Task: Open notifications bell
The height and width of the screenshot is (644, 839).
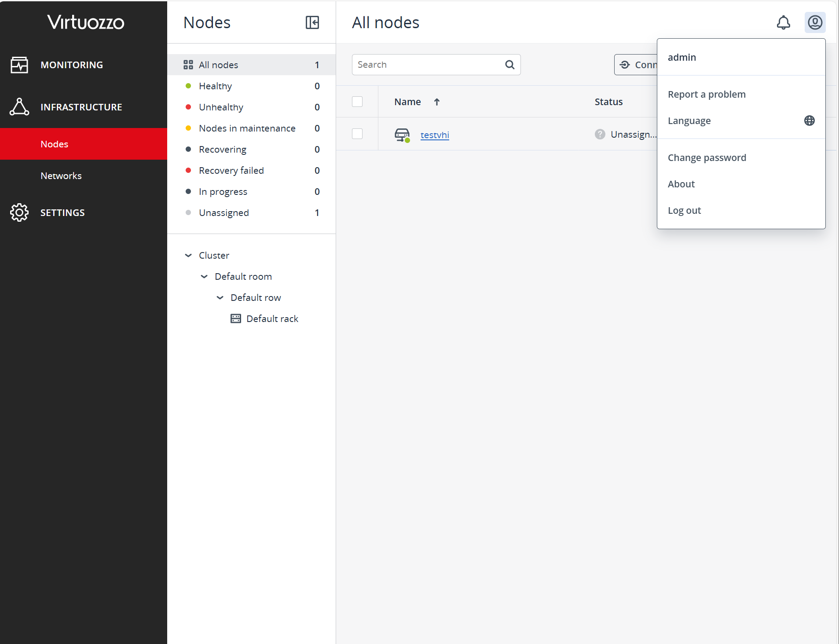Action: pyautogui.click(x=784, y=22)
